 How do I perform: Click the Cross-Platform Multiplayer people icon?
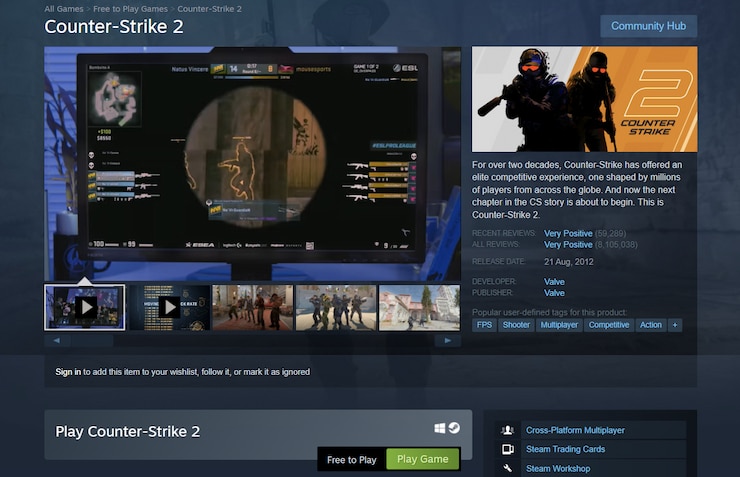pos(508,430)
